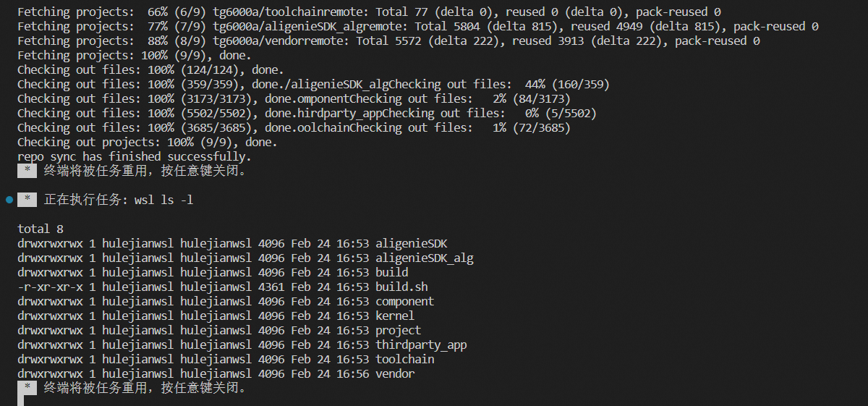The height and width of the screenshot is (406, 868).
Task: Click the project directory name
Action: 398,330
